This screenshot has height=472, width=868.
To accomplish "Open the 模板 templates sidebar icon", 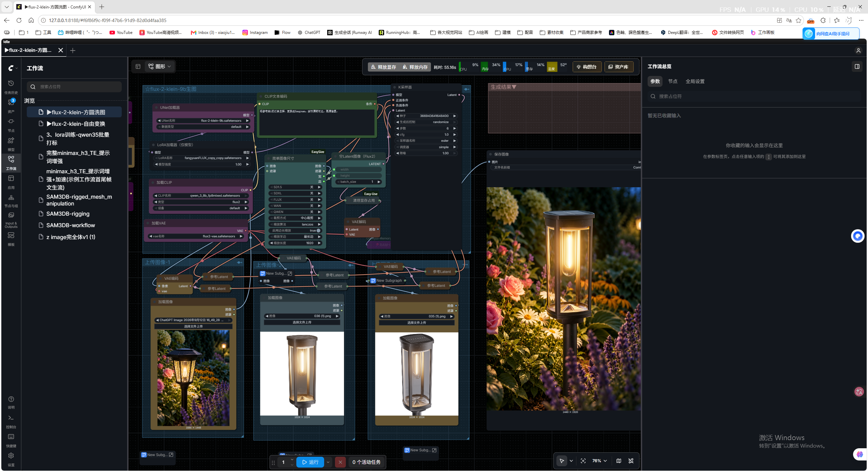I will tap(11, 239).
